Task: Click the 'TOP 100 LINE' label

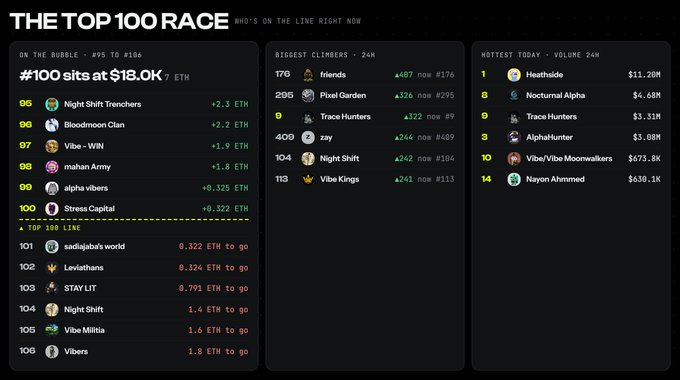Action: [50, 228]
